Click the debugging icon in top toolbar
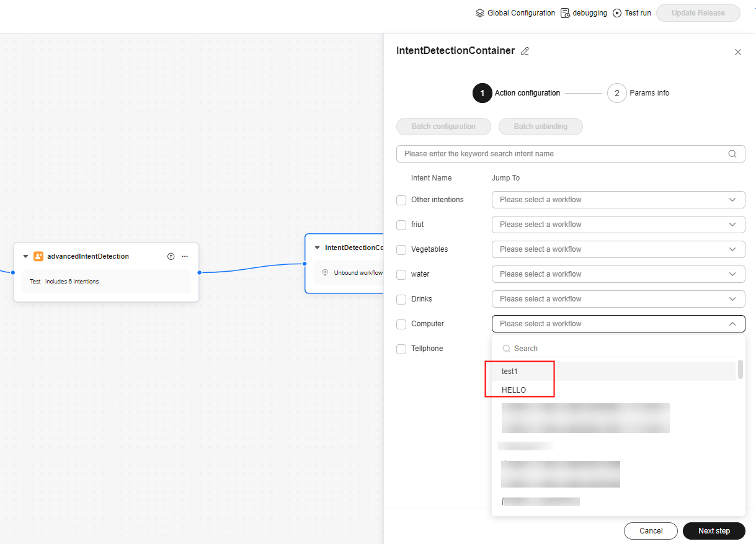The height and width of the screenshot is (544, 756). [565, 13]
